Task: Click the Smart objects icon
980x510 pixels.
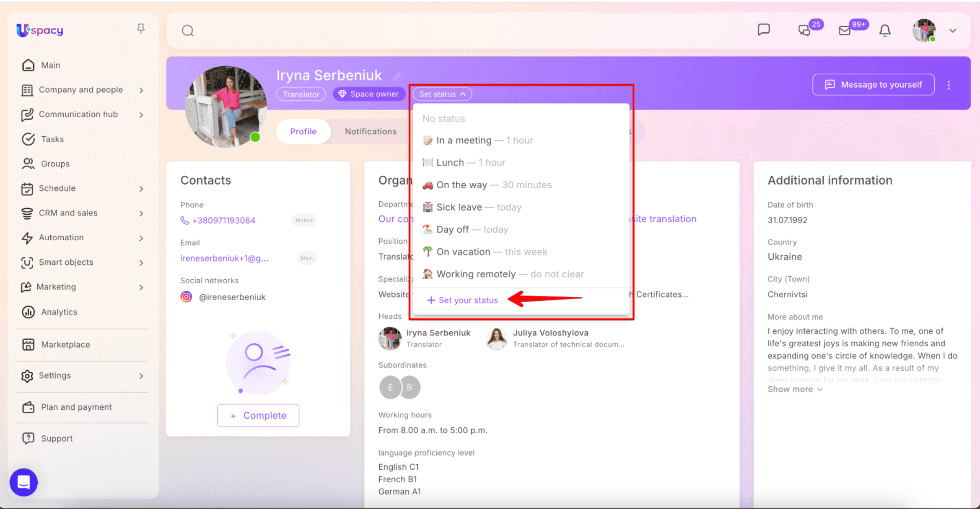Action: pos(27,263)
